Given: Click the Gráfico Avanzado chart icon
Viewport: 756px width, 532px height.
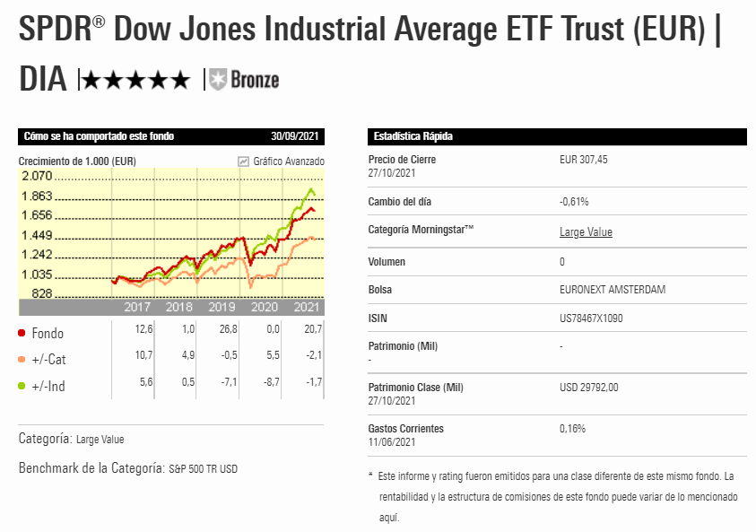Looking at the screenshot, I should tap(243, 161).
